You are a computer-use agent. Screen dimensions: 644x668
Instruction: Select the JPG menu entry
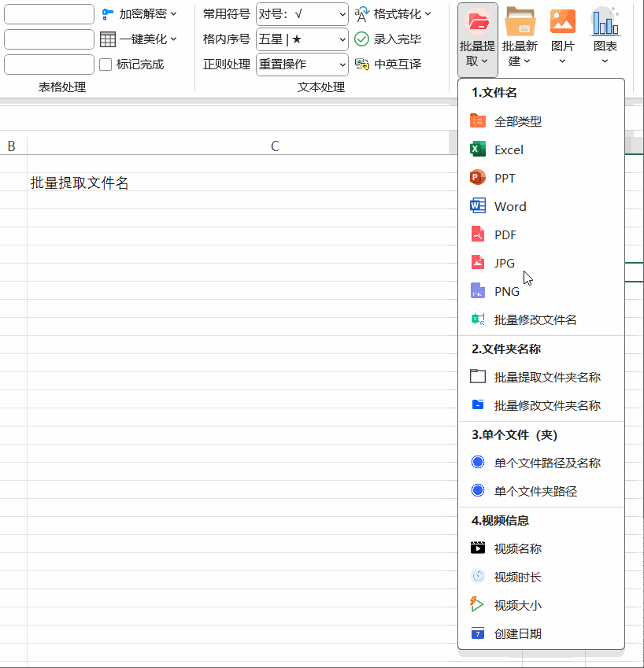click(x=542, y=264)
